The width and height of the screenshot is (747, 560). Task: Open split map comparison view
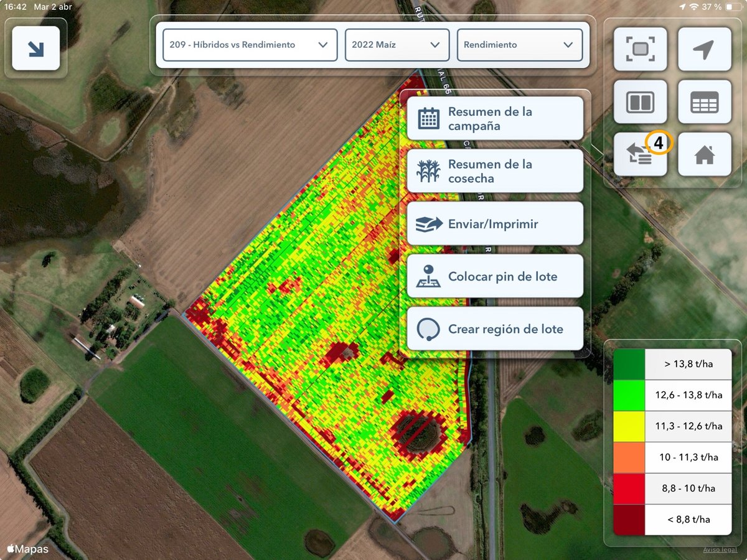(639, 101)
